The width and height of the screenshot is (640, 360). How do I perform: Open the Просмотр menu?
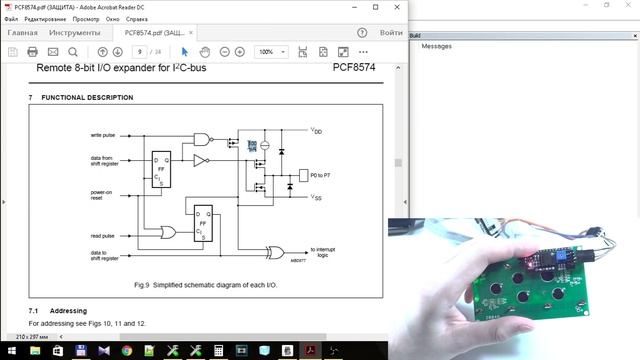coord(86,19)
